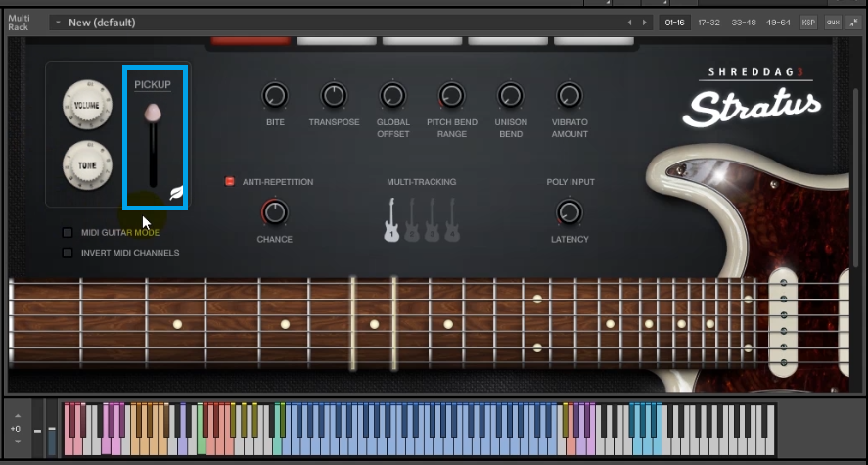Viewport: 868px width, 465px height.
Task: Click the VOLUME knob
Action: (x=87, y=105)
